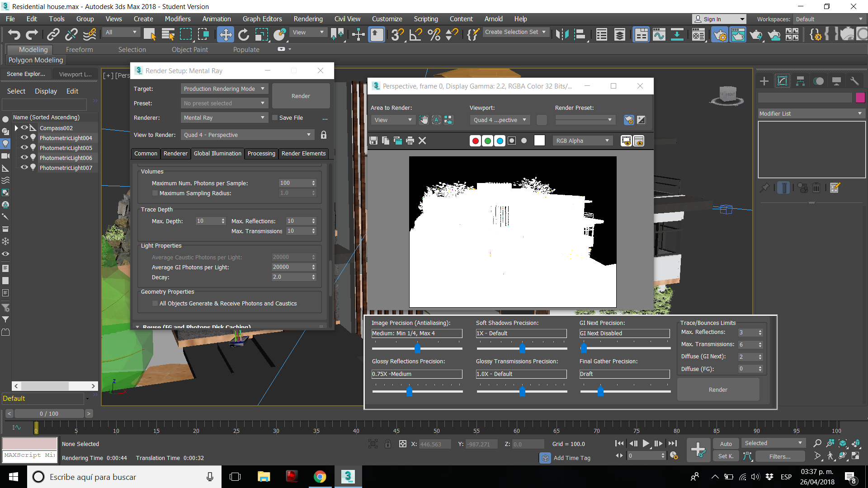
Task: Switch to the Processing tab
Action: point(261,154)
